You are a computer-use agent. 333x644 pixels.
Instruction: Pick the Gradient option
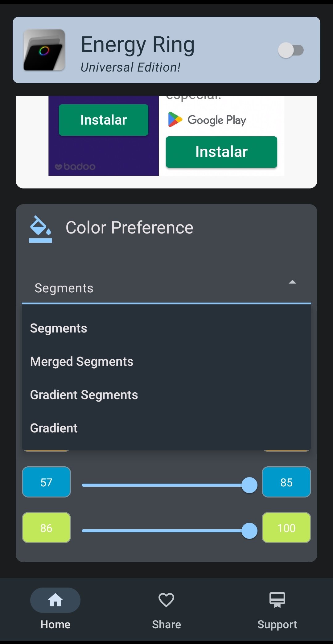[166, 428]
